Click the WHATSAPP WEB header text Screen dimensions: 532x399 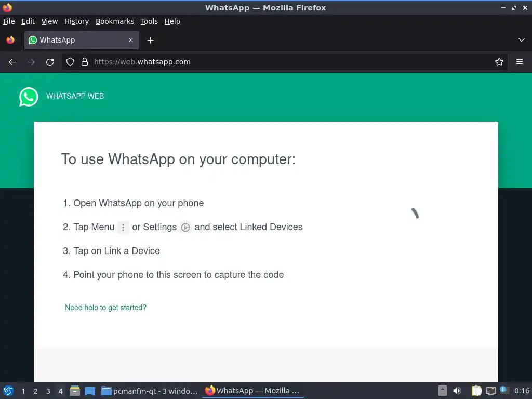point(75,96)
